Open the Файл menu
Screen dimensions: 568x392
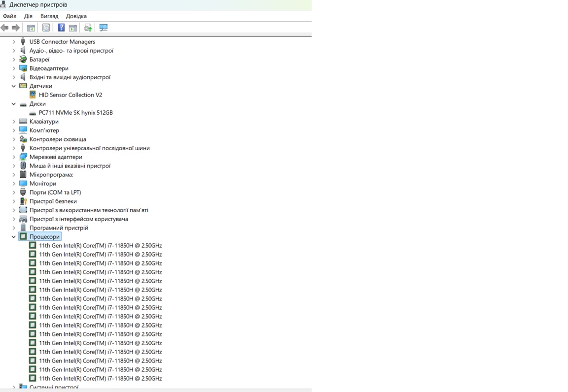9,16
